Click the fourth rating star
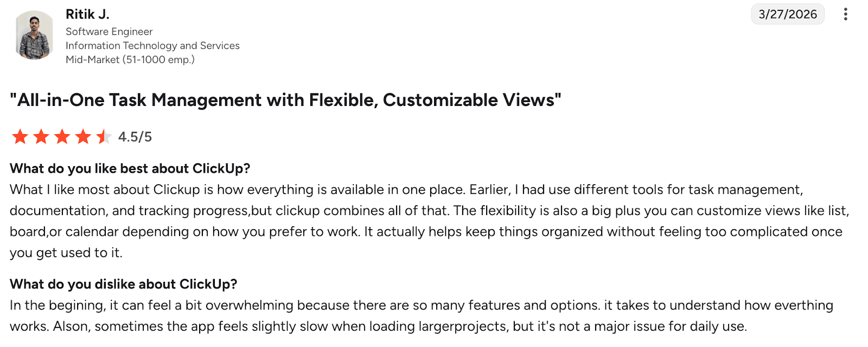 coord(83,136)
